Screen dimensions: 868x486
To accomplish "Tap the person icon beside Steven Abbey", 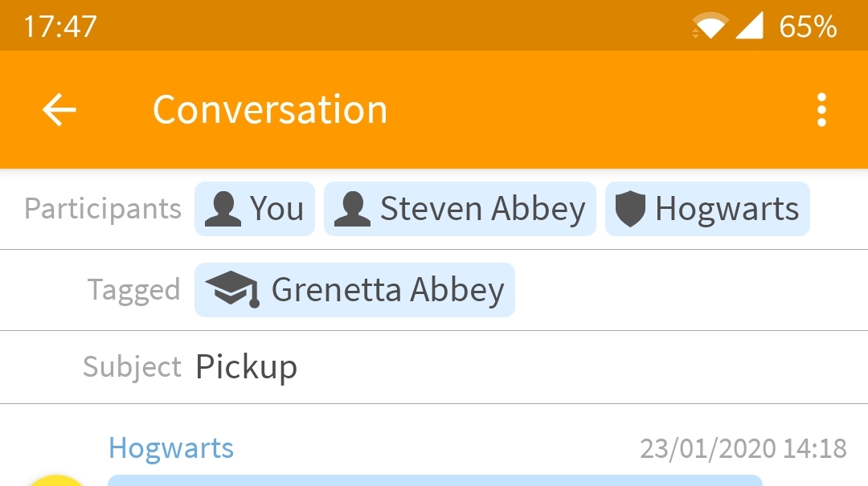I will 352,210.
